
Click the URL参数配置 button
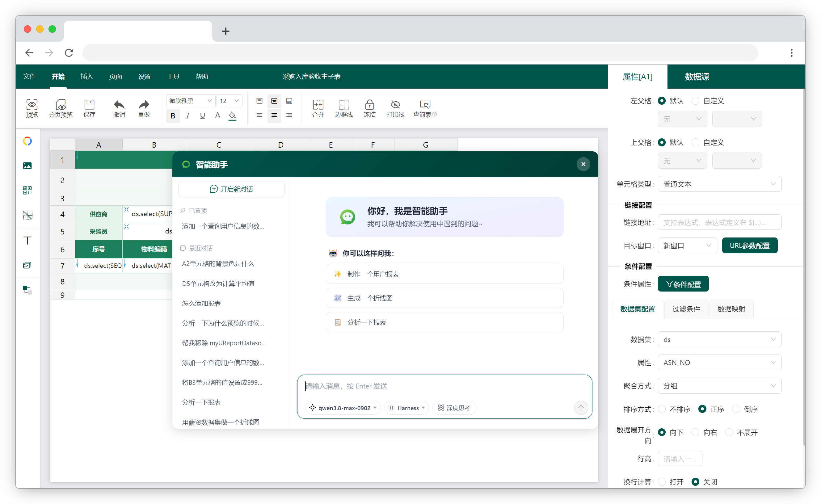(749, 246)
